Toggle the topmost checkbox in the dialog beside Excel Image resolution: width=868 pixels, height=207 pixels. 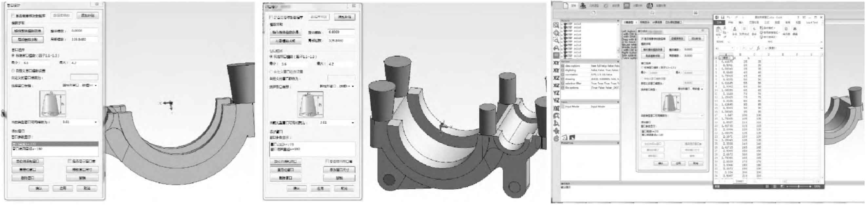(643, 39)
